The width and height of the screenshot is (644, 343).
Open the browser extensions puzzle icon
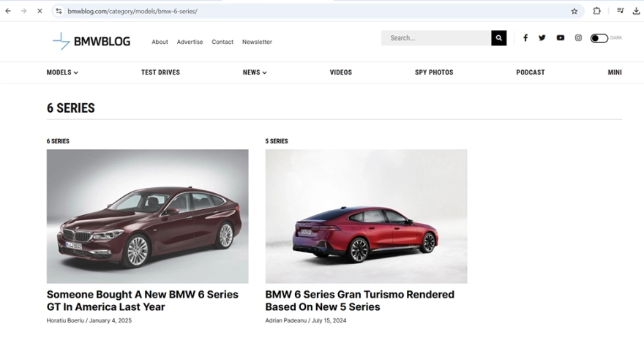[596, 11]
